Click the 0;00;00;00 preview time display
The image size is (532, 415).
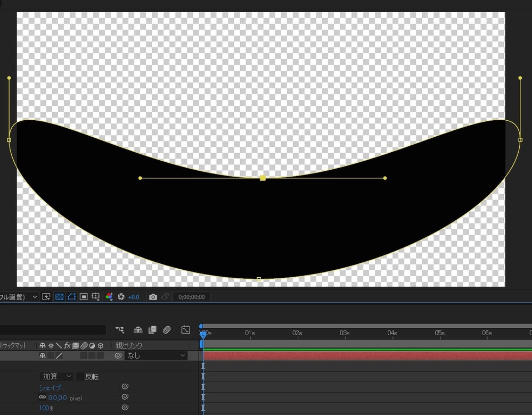pos(191,297)
